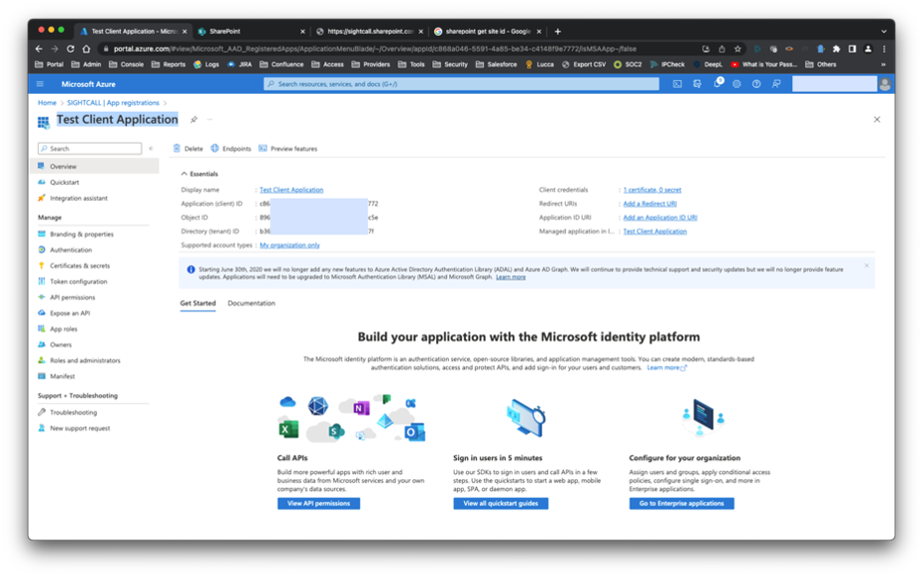This screenshot has width=924, height=577.
Task: Focus the sidebar Search field
Action: [90, 149]
